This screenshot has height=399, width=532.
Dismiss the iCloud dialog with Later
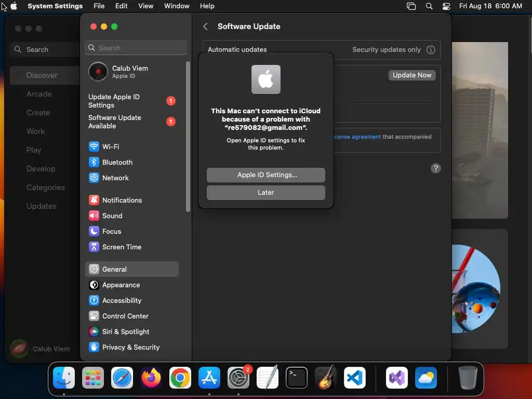click(266, 193)
